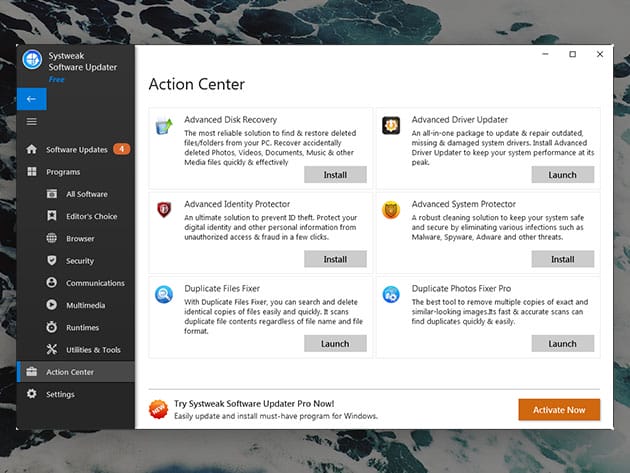This screenshot has height=473, width=630.
Task: Click the Runtimes stopwatch icon
Action: pyautogui.click(x=51, y=327)
